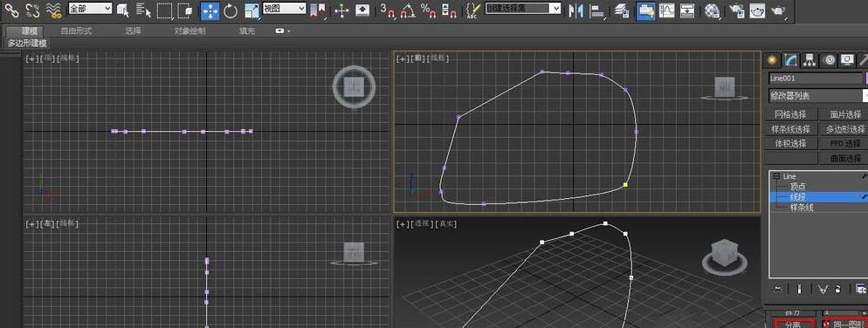Screen dimensions: 868x328
Task: Click the Line001 object name field
Action: [x=816, y=79]
